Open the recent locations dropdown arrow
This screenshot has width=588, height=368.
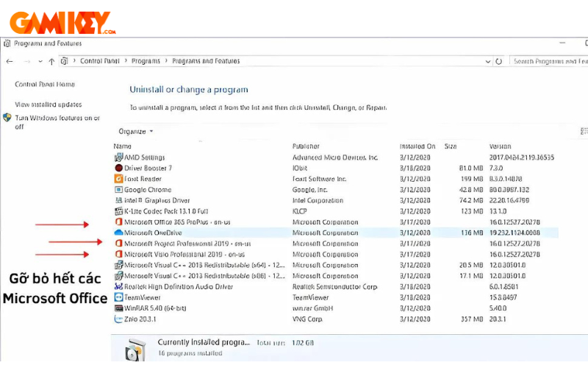[x=40, y=61]
